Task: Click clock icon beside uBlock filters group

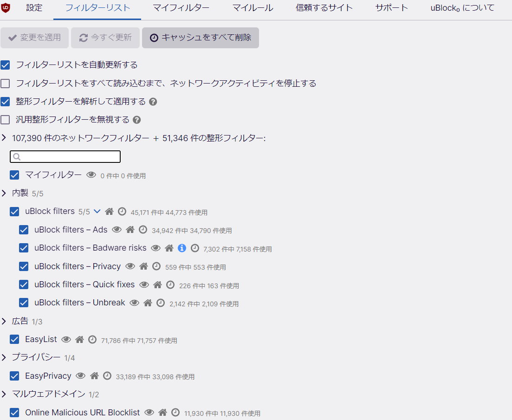Action: [122, 212]
